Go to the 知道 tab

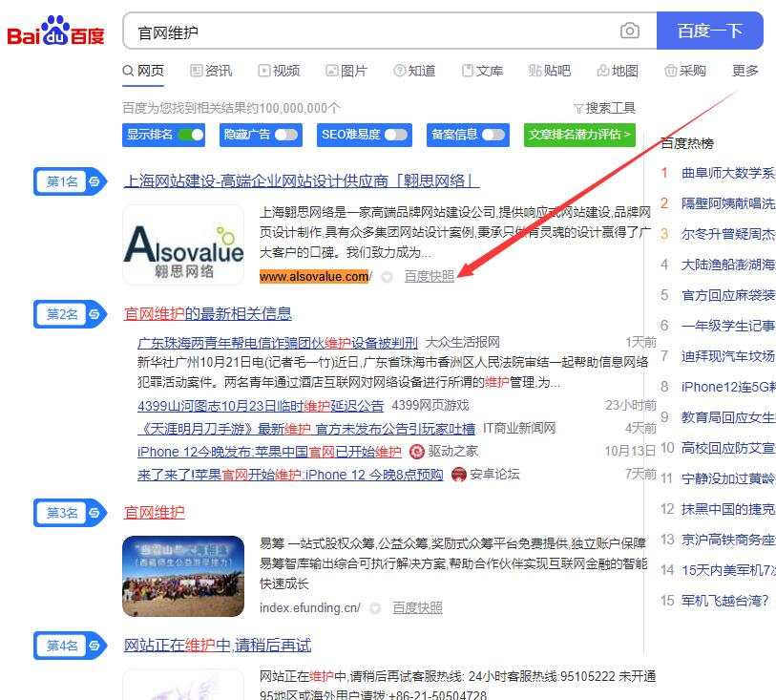pos(414,71)
